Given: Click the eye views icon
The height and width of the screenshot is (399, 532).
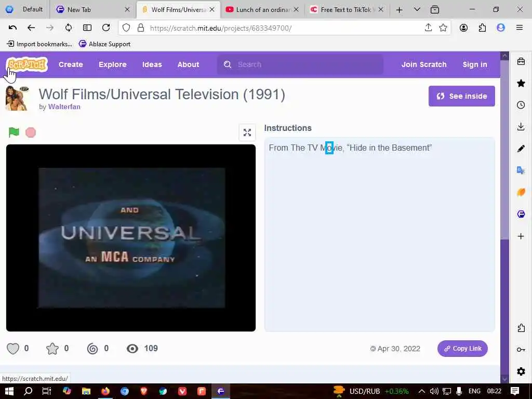Looking at the screenshot, I should click(132, 349).
